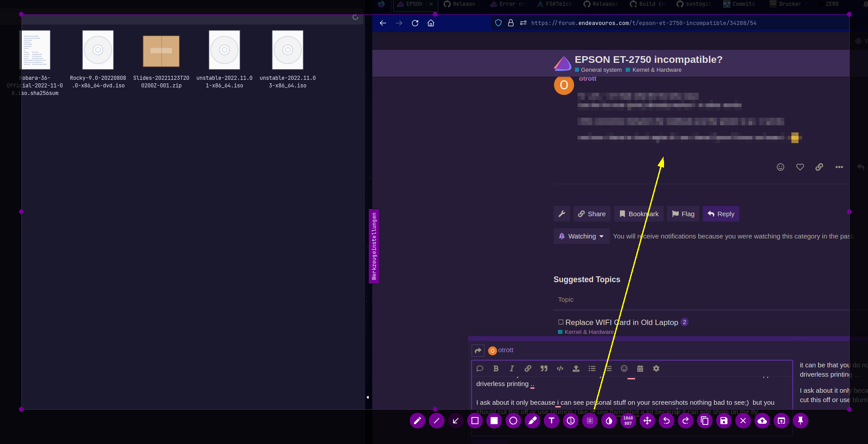Click reply-type arrow button beside otrott
Screen dimensions: 868x444
coord(478,350)
